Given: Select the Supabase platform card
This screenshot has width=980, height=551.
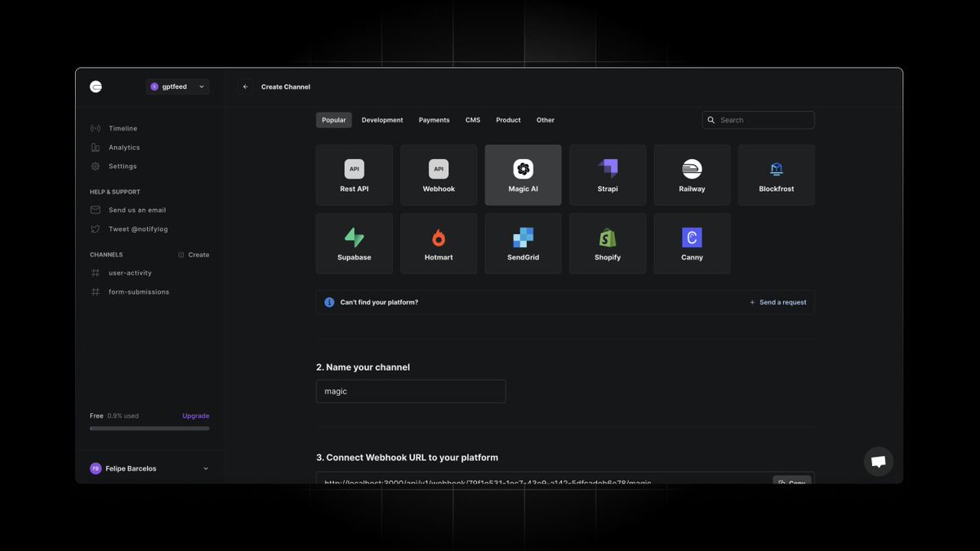Looking at the screenshot, I should click(354, 243).
